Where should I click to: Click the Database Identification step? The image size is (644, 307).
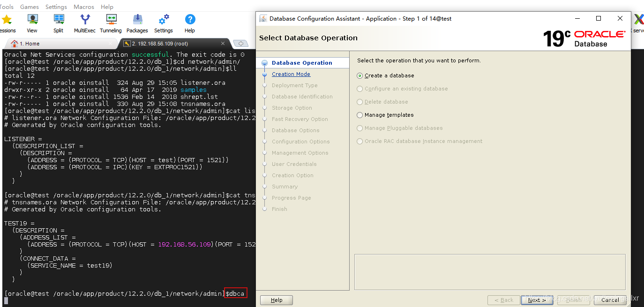[302, 97]
